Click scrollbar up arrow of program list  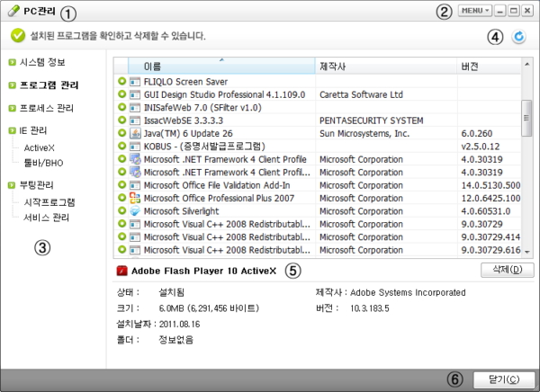click(526, 64)
